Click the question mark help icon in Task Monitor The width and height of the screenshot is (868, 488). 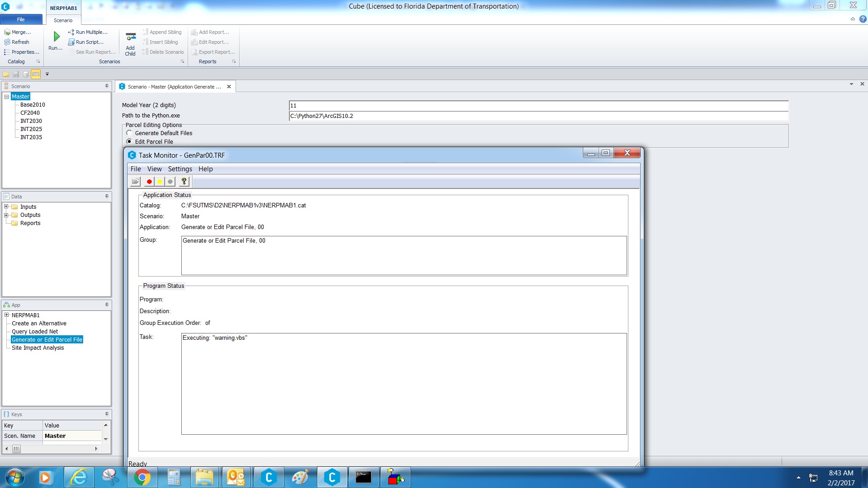click(184, 182)
